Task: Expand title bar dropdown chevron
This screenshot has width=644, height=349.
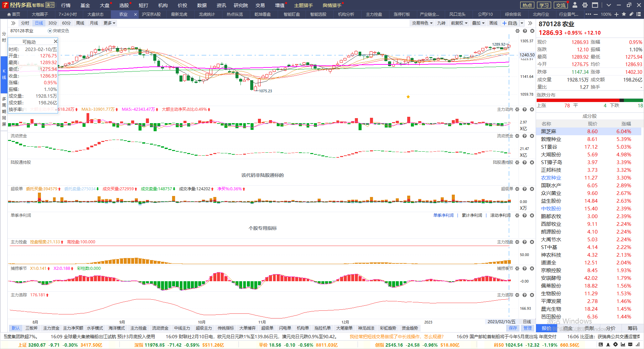Action: pos(609,5)
